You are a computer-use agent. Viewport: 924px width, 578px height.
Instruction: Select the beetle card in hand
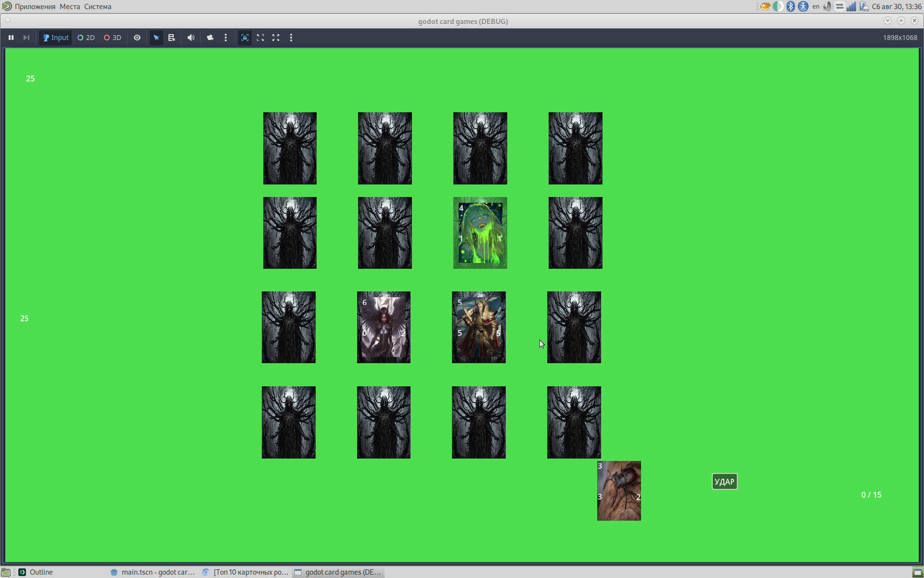pos(619,491)
